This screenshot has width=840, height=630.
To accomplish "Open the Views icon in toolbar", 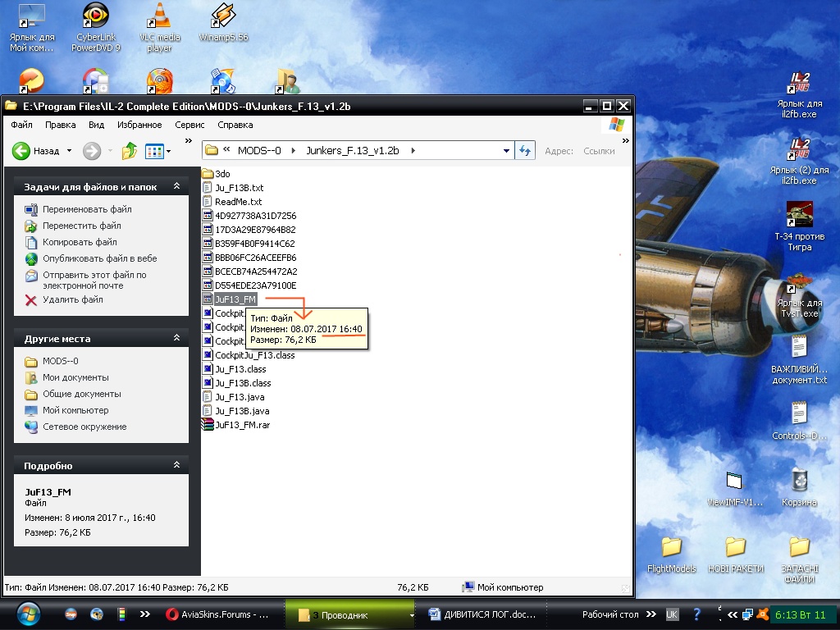I will pyautogui.click(x=154, y=151).
